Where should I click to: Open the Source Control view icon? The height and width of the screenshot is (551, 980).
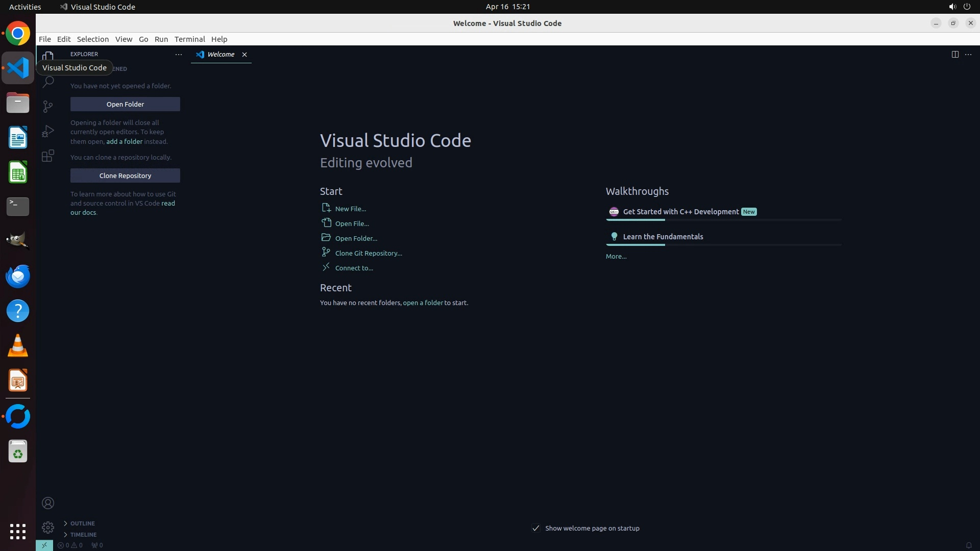(x=48, y=106)
